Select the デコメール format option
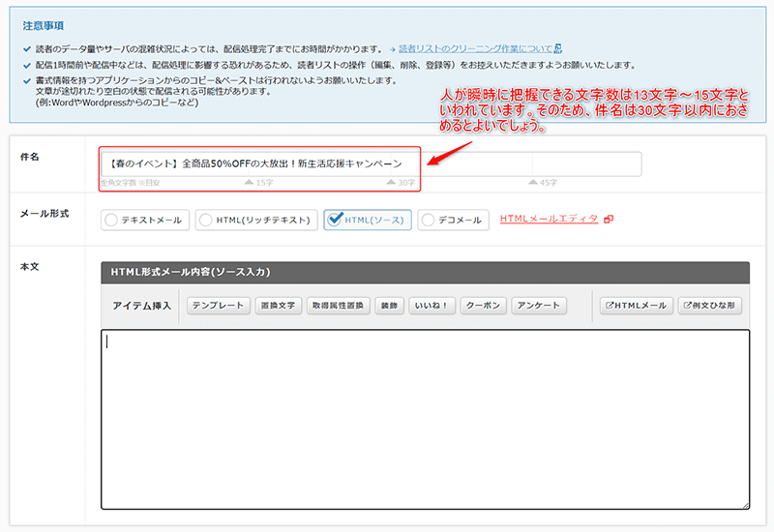Image resolution: width=774 pixels, height=532 pixels. [453, 221]
